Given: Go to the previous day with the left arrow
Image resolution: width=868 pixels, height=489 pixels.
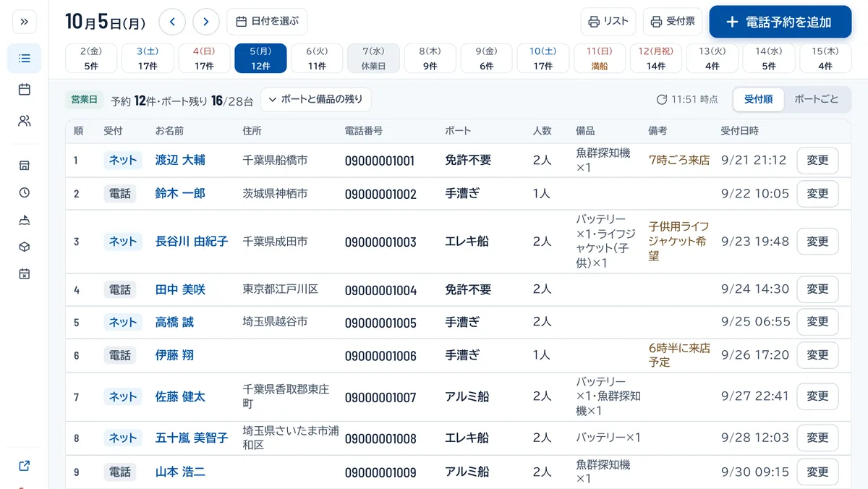Looking at the screenshot, I should pos(172,22).
